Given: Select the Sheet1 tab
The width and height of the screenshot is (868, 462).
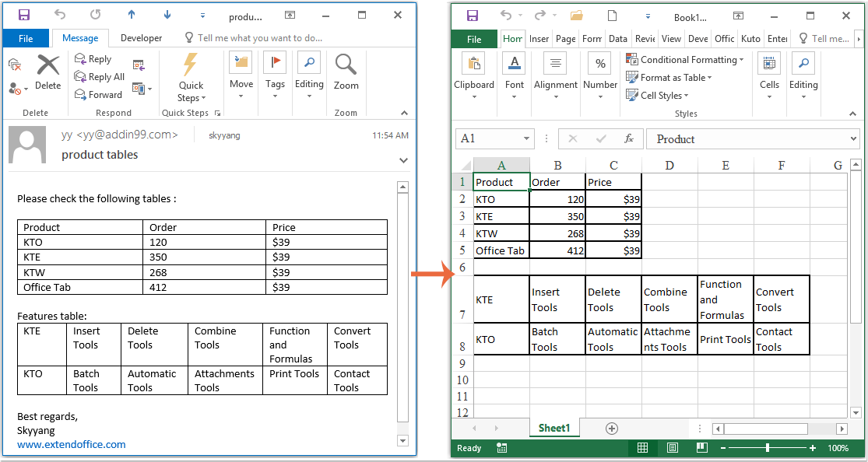Looking at the screenshot, I should 554,428.
